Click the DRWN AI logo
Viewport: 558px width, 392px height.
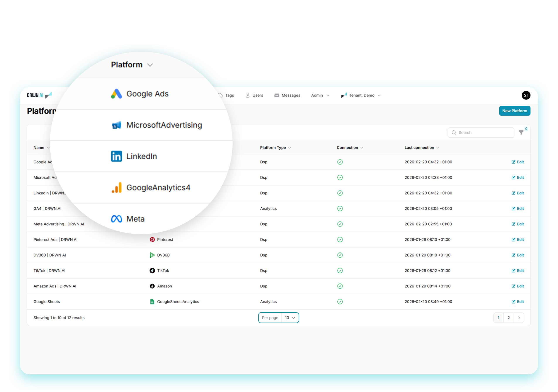tap(39, 95)
